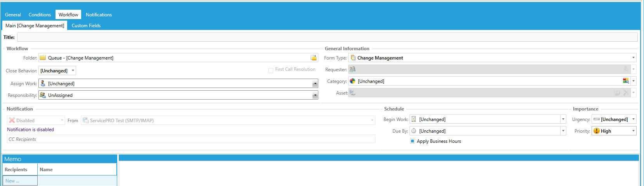The height and width of the screenshot is (186, 644).
Task: Click the Change Management form type icon
Action: point(353,58)
